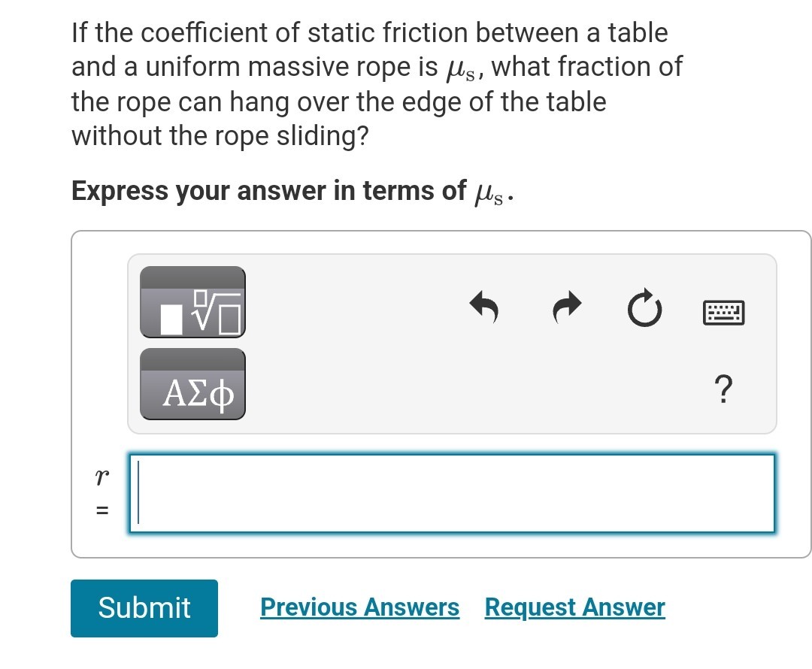Click the help question mark icon

[x=723, y=389]
